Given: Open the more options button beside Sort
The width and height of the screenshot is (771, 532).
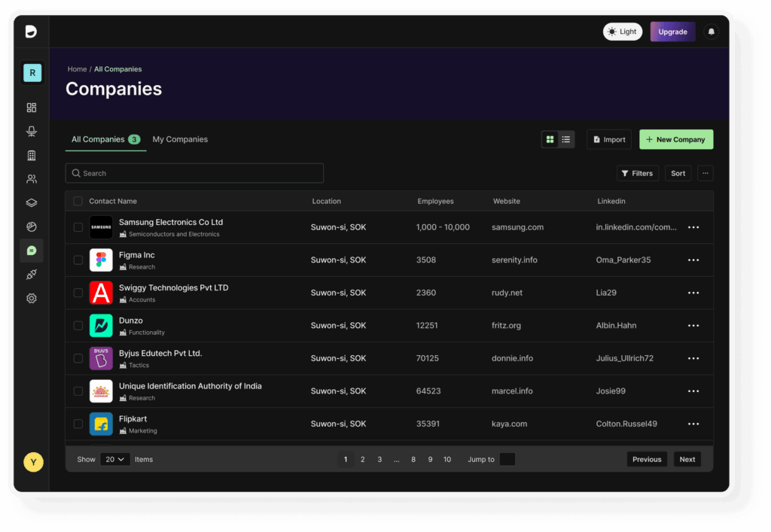Looking at the screenshot, I should click(705, 173).
